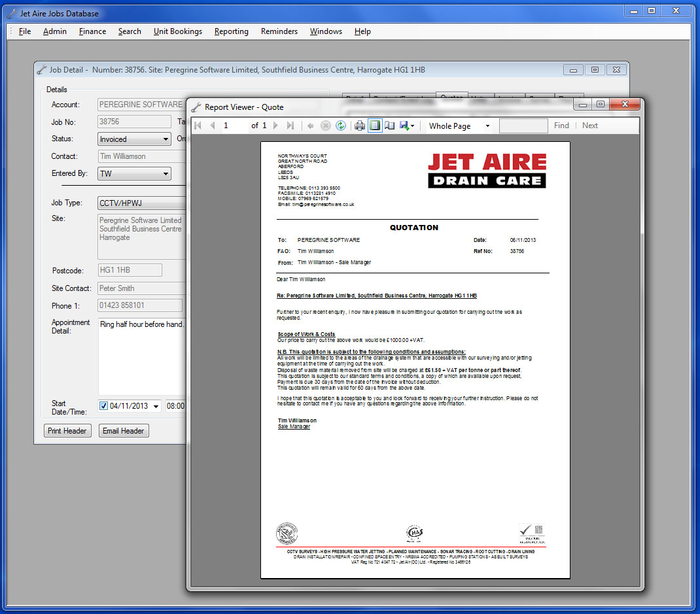Screen dimensions: 700x614
Task: Open page setup in Report Viewer
Action: pyautogui.click(x=390, y=126)
